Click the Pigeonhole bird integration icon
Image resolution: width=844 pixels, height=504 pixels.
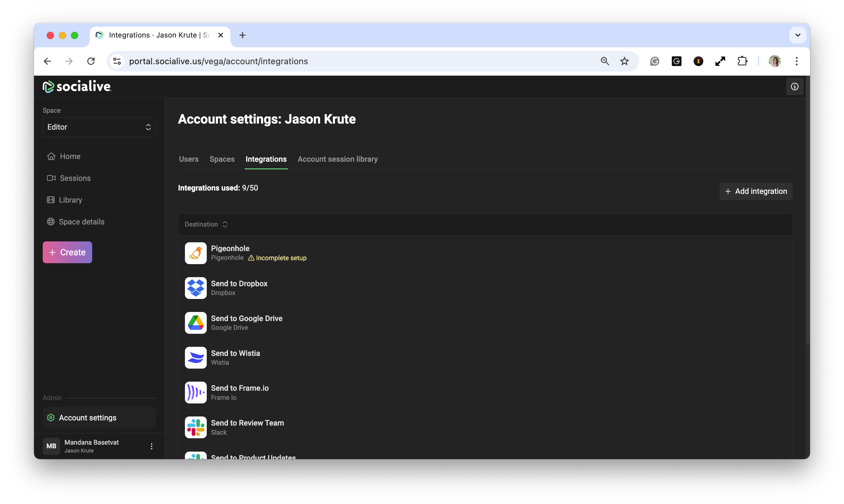point(196,253)
